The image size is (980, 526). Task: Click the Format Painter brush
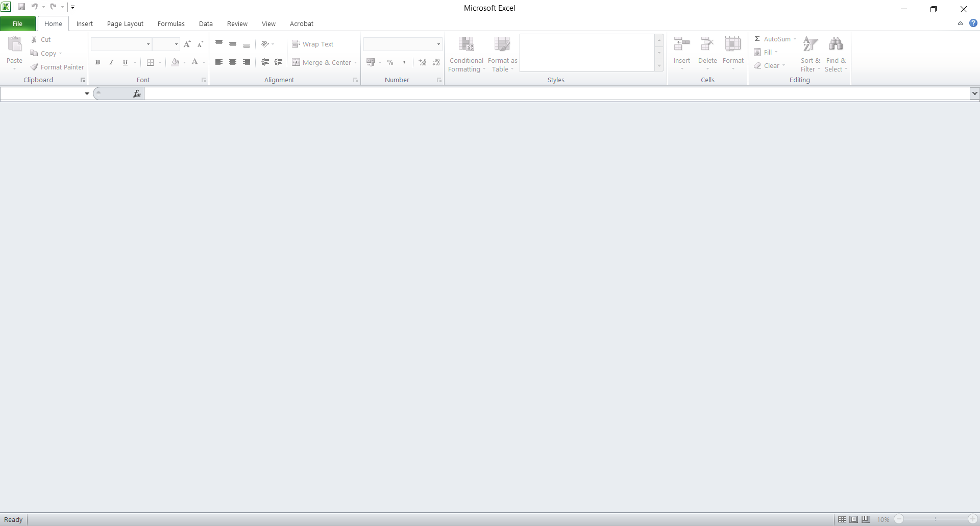[34, 67]
